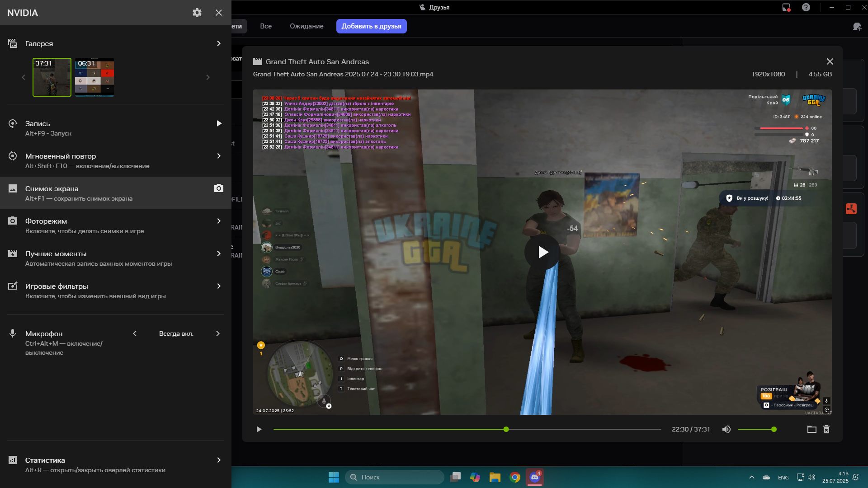Select the 37:31 video thumbnail
This screenshot has width=868, height=488.
(52, 77)
